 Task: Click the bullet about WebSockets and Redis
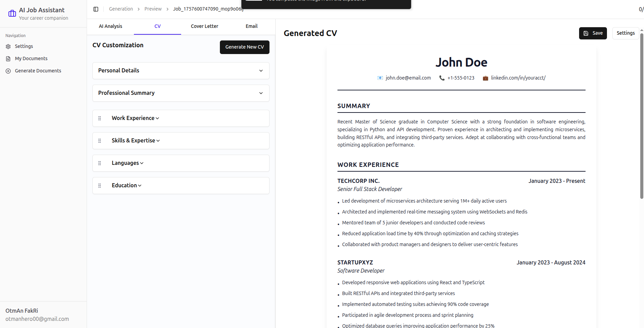435,212
